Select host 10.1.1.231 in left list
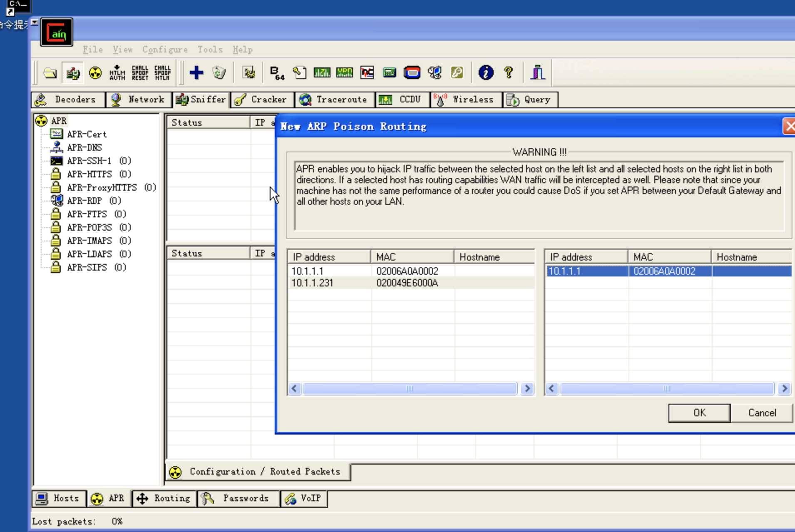Viewport: 795px width, 532px height. 411,283
